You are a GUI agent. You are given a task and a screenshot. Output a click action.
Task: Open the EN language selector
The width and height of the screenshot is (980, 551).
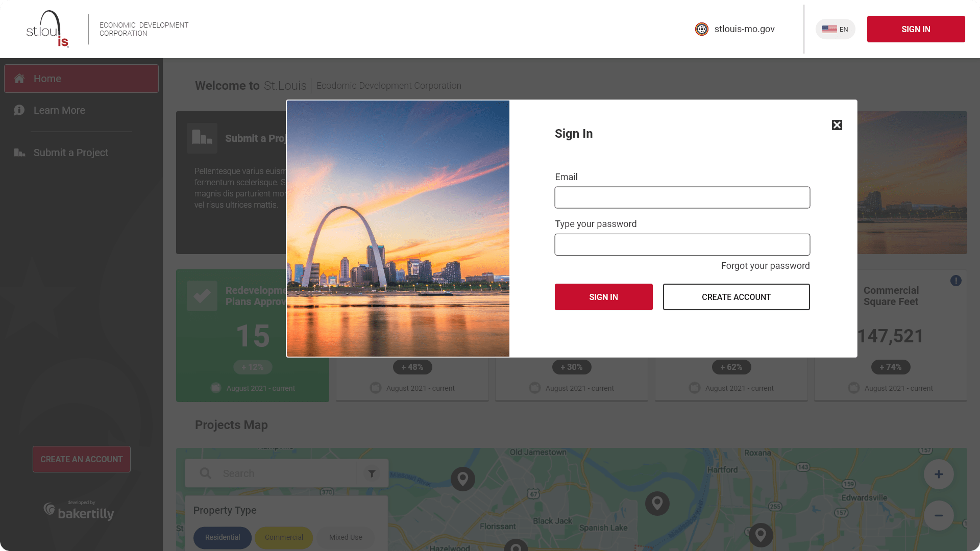pyautogui.click(x=835, y=29)
